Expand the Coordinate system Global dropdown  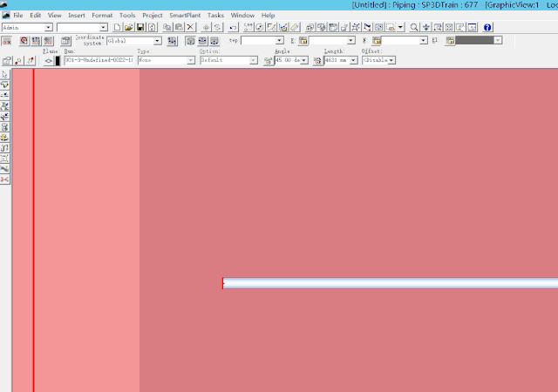[x=157, y=41]
